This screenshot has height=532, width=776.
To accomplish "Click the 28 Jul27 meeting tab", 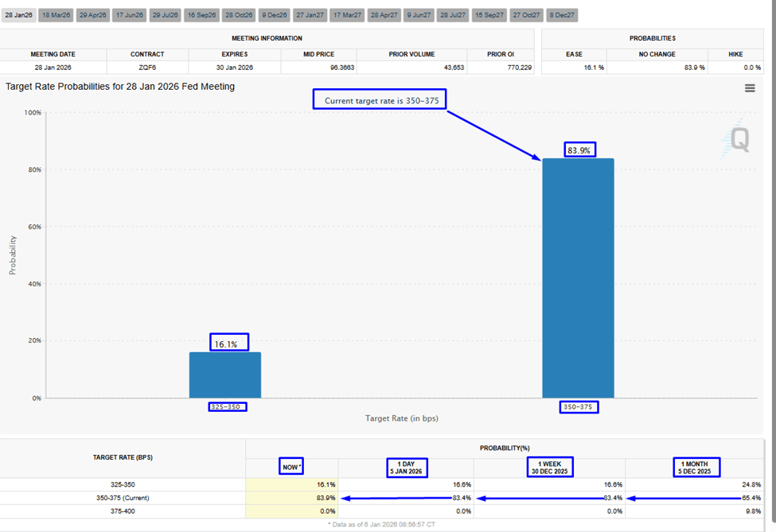I will [453, 15].
